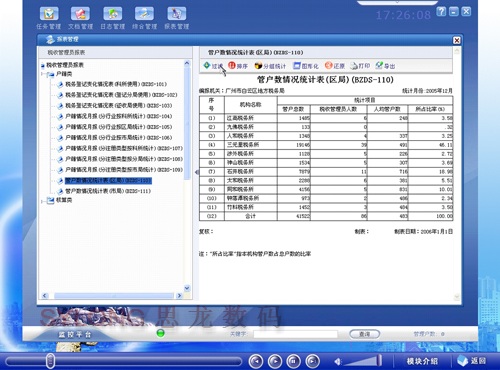This screenshot has width=500, height=370.
Task: Collapse the 户籍类 tree folder
Action: point(43,74)
